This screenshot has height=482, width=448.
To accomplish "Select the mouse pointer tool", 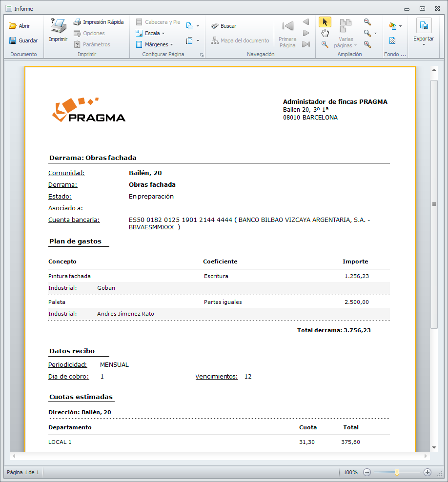I will [x=325, y=22].
